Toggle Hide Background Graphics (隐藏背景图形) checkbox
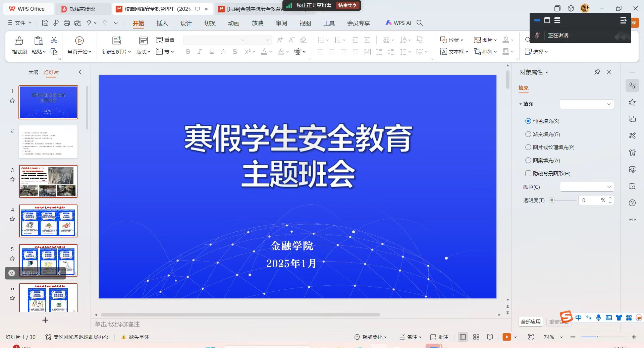 pyautogui.click(x=528, y=173)
